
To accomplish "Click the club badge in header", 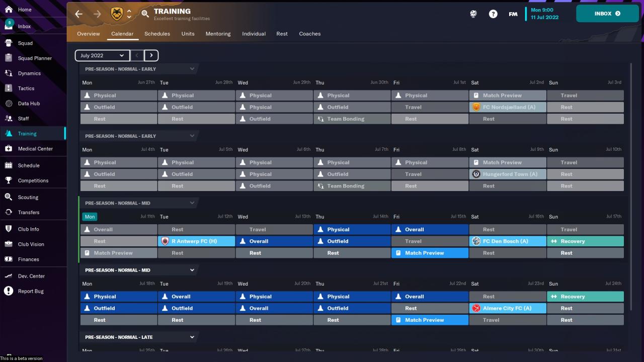I will click(117, 14).
